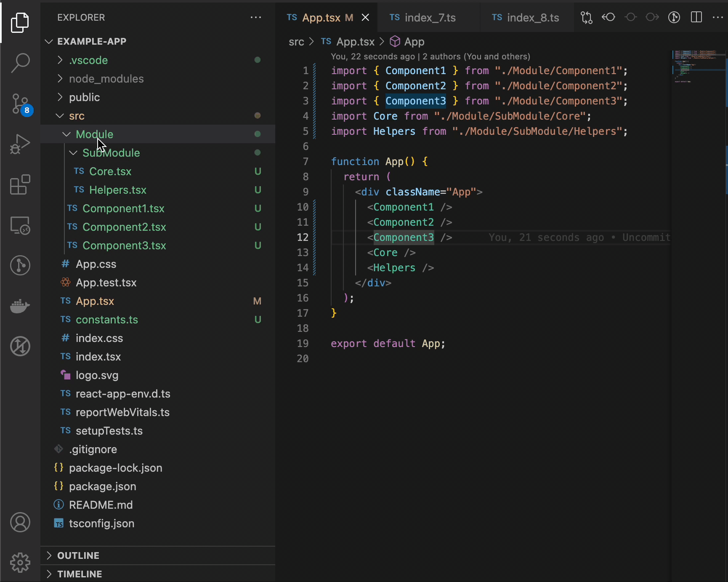Screen dimensions: 728x582
Task: Click the App symbol cube icon in breadcrumb
Action: [395, 41]
